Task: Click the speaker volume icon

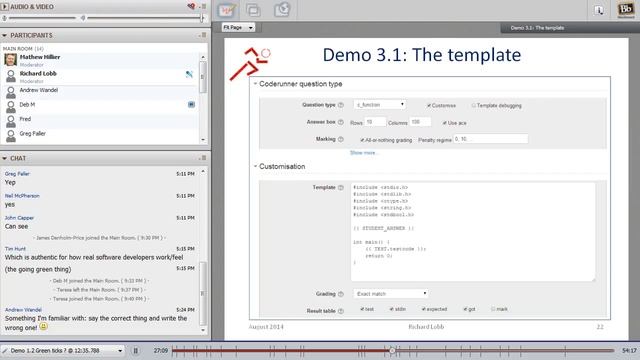Action: 83,18
